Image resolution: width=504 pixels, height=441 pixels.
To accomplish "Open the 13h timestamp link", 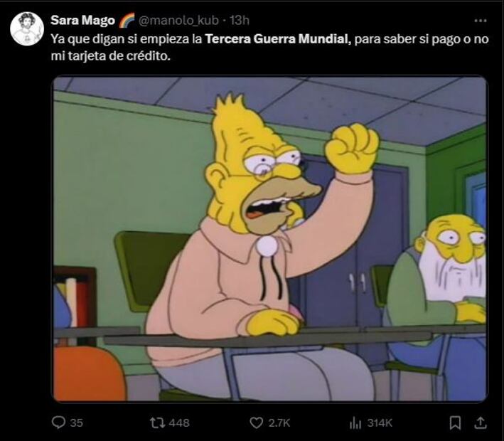I will [240, 20].
